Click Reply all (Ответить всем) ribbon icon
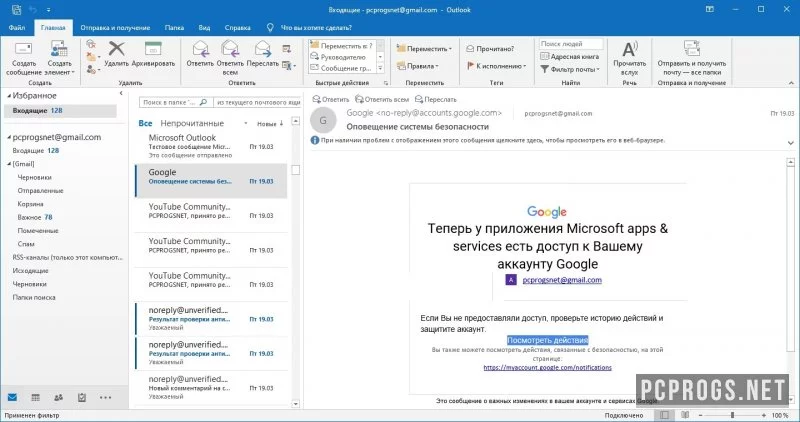 tap(230, 49)
